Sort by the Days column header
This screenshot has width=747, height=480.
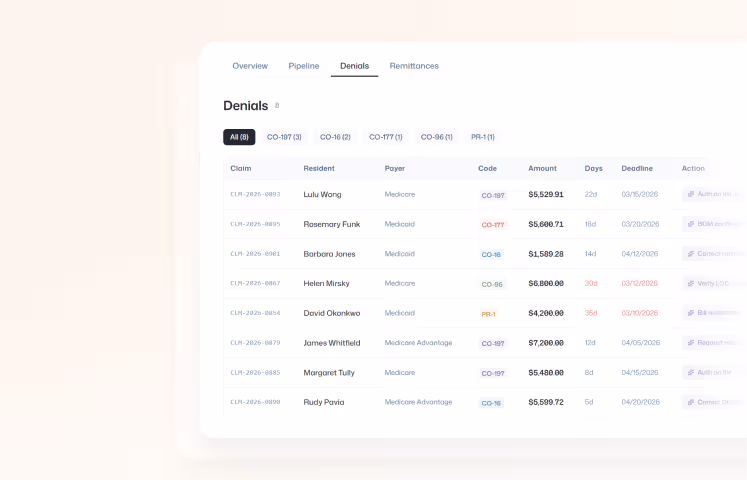tap(594, 169)
